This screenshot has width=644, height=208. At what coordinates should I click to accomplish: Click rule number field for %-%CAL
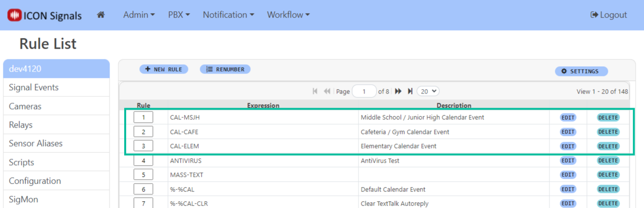[143, 189]
